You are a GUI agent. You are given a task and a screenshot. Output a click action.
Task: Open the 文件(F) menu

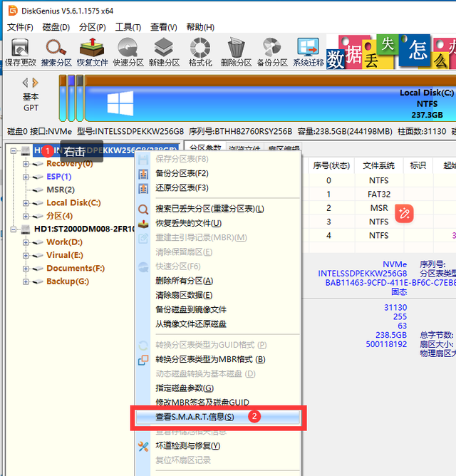coord(20,27)
